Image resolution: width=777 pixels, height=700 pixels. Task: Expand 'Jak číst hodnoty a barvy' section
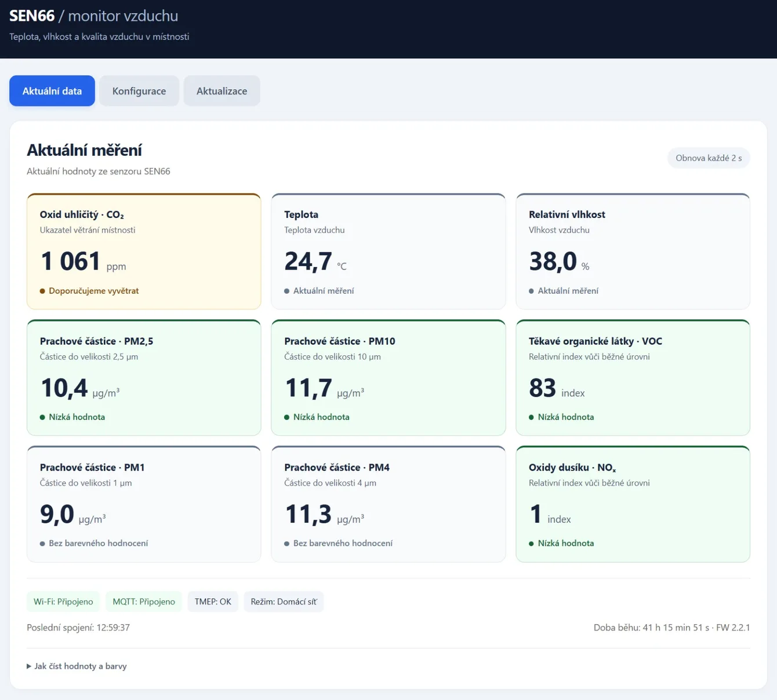[80, 666]
